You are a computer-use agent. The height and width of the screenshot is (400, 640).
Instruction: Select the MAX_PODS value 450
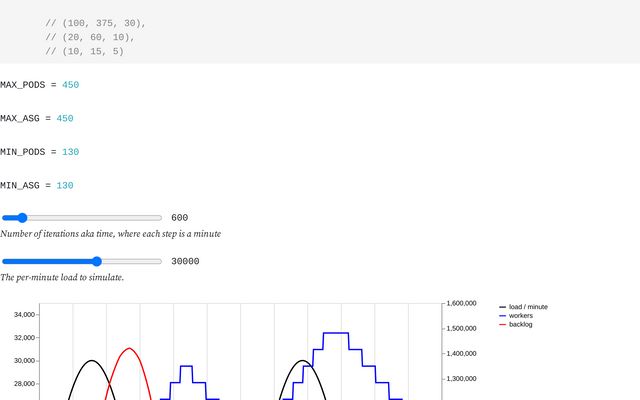(70, 85)
